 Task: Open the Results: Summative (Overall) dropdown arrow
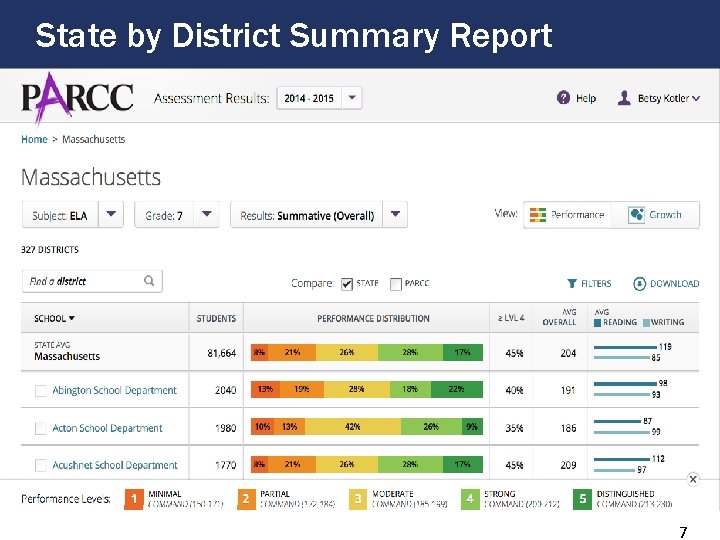395,214
